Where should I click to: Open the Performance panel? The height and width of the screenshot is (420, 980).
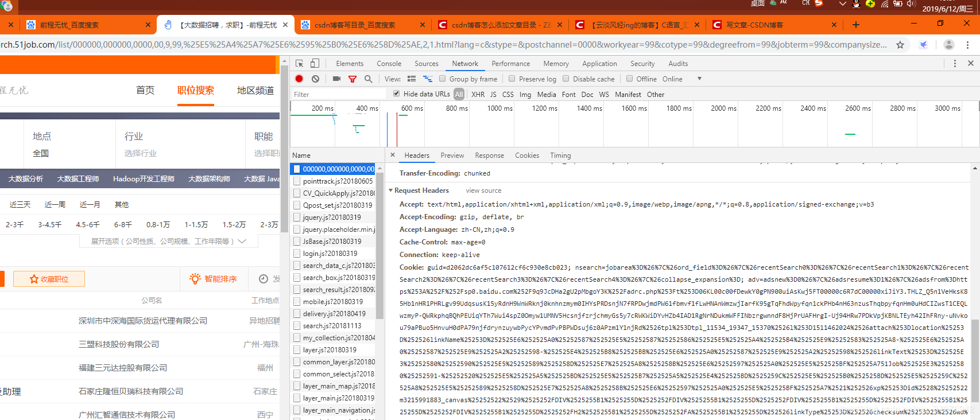(x=511, y=64)
